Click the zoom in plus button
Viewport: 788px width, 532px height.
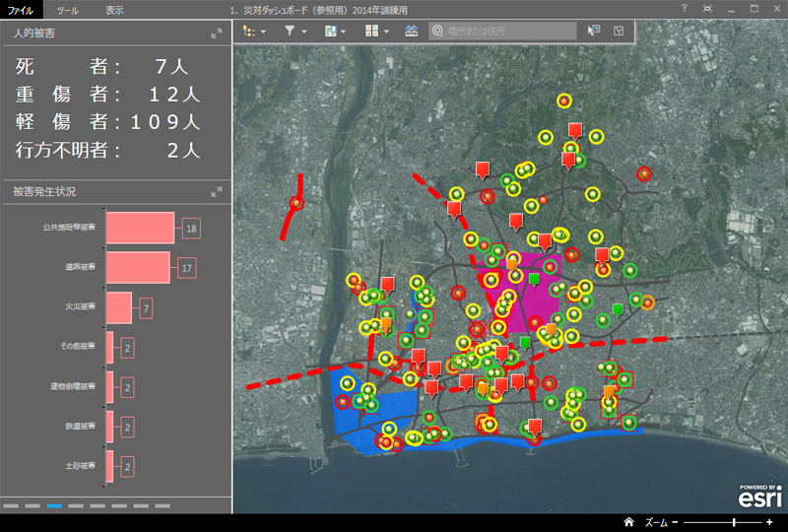click(769, 521)
